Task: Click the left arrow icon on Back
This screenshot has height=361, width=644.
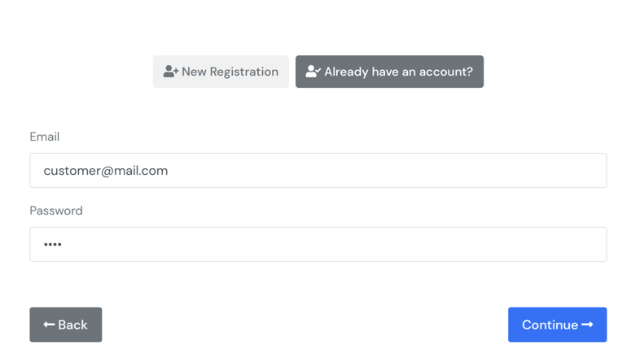Action: 49,325
